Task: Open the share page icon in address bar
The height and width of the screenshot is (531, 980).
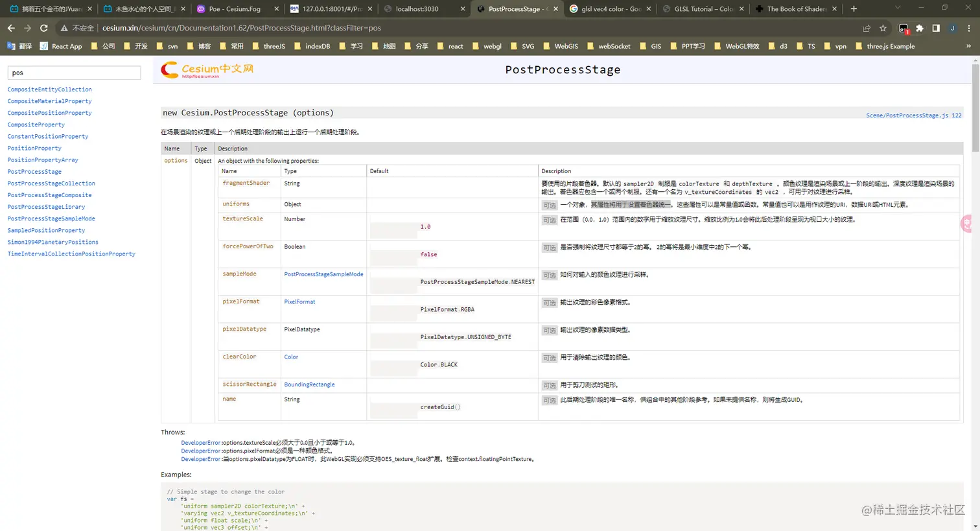Action: [867, 28]
